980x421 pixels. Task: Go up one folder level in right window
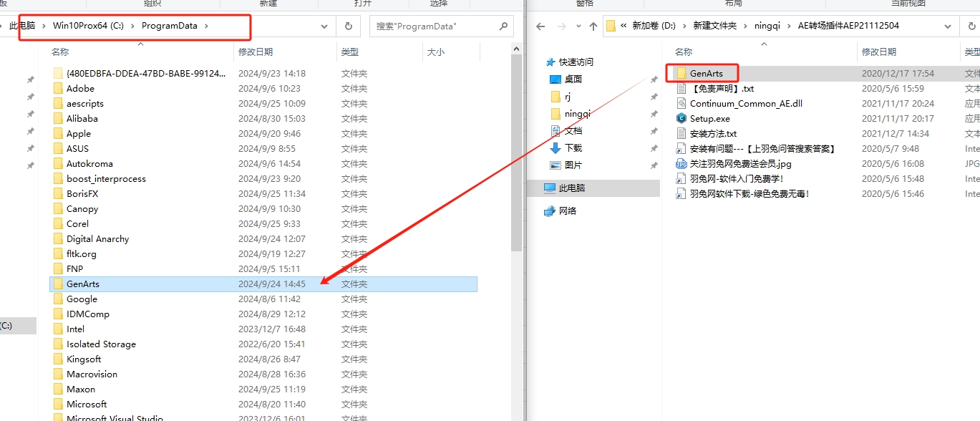coord(593,26)
